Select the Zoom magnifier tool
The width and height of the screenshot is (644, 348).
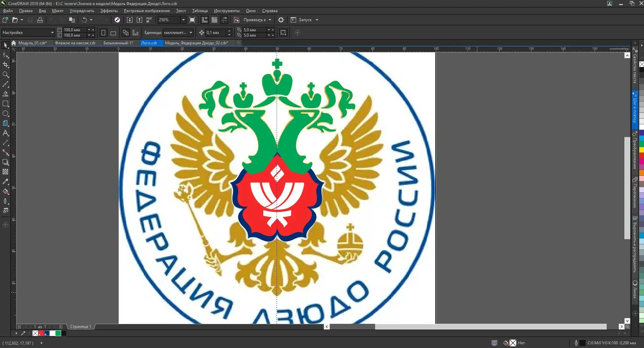click(x=5, y=75)
